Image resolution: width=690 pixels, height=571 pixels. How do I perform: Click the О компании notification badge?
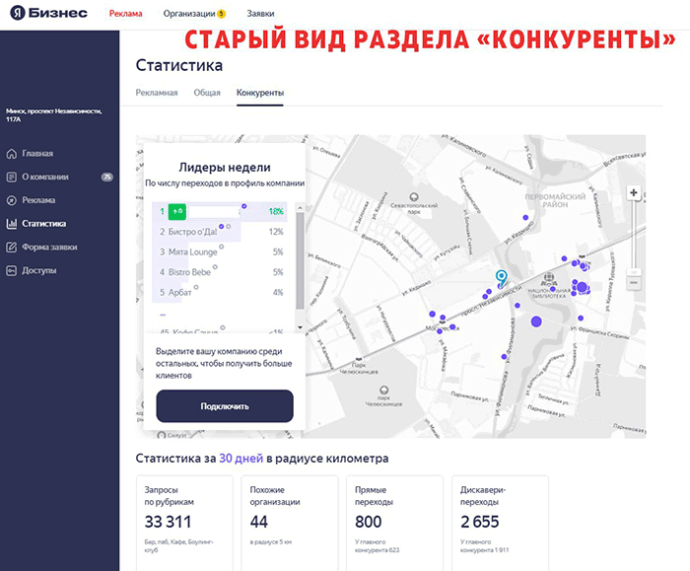[107, 177]
